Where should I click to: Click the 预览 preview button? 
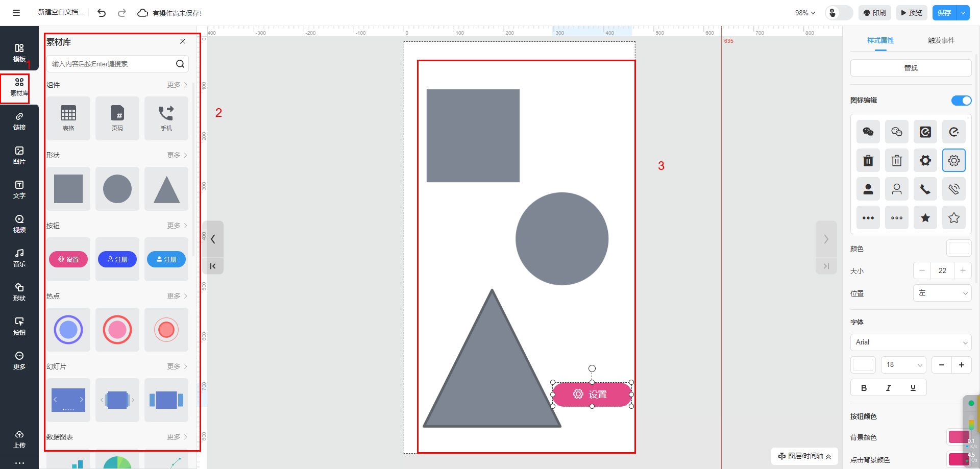point(912,13)
